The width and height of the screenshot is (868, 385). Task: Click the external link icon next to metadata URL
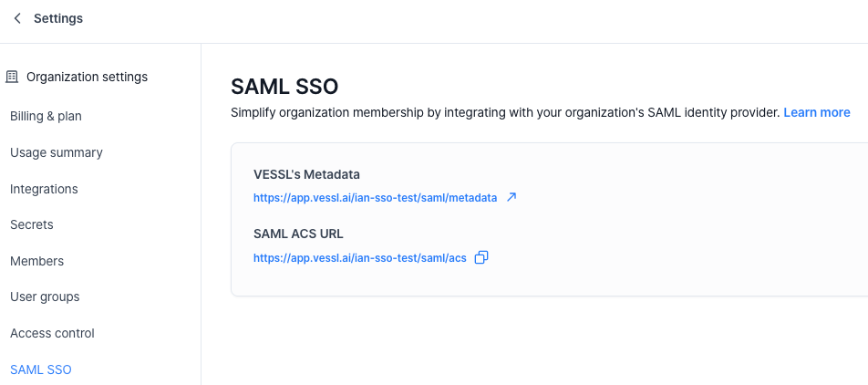click(x=511, y=197)
